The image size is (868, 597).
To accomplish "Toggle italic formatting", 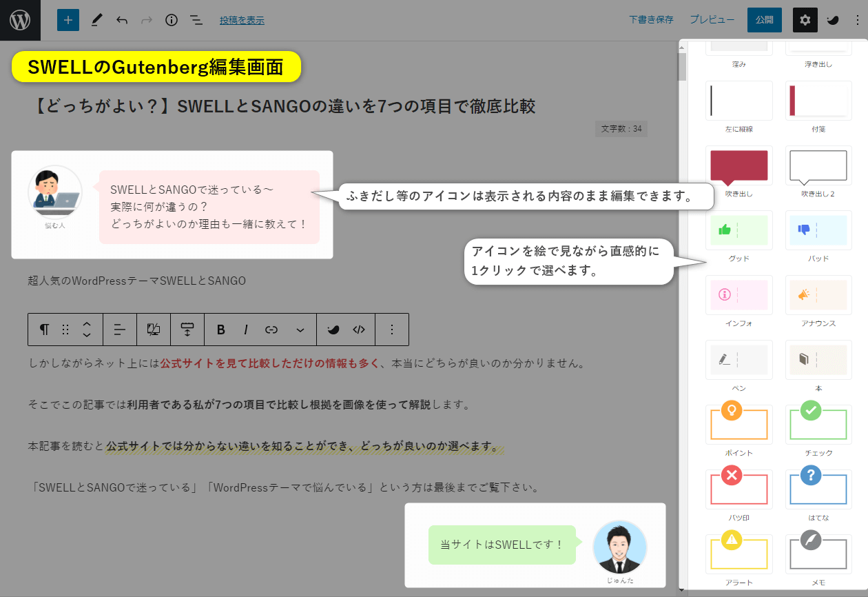I will 246,330.
